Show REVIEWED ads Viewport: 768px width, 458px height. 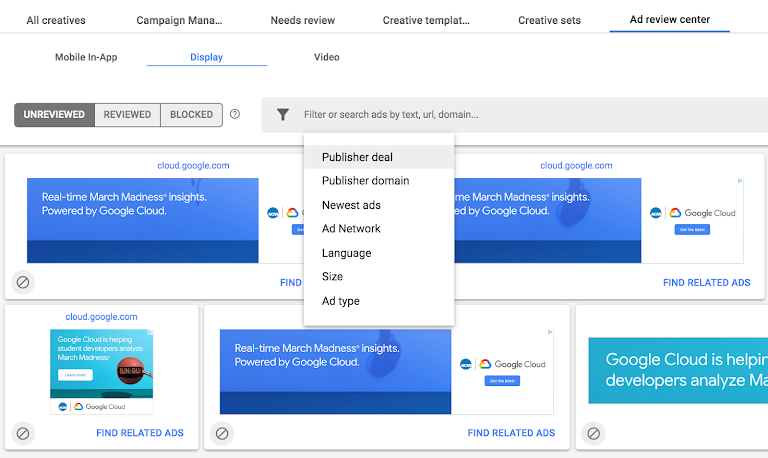tap(127, 115)
